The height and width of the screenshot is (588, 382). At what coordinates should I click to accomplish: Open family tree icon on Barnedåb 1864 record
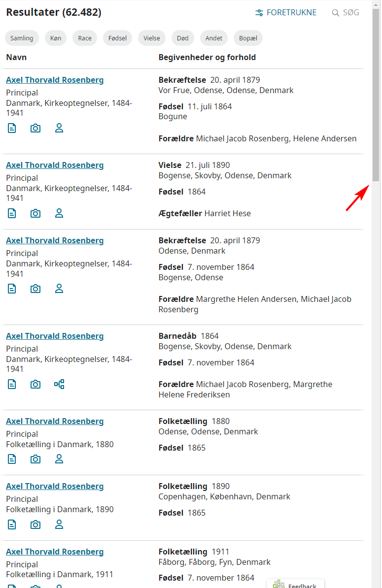[x=59, y=384]
